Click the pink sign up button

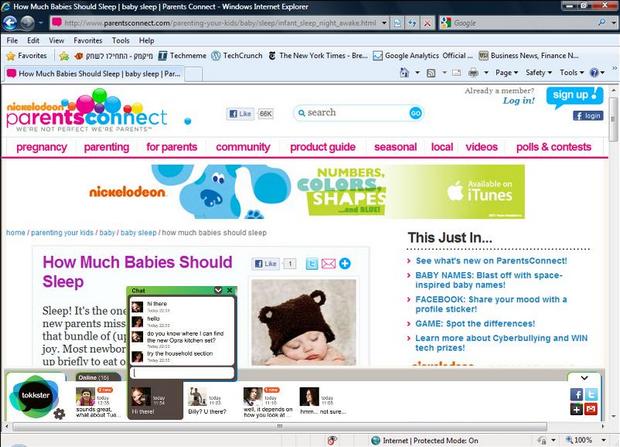pos(575,96)
